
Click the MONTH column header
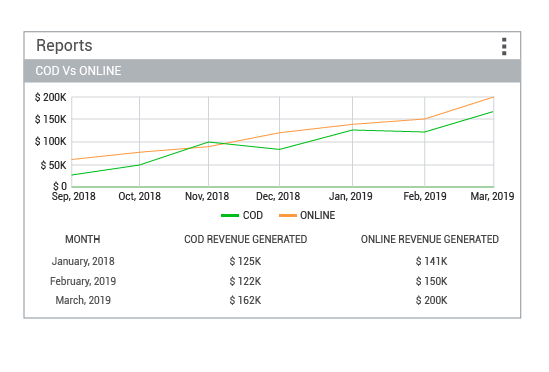(83, 239)
